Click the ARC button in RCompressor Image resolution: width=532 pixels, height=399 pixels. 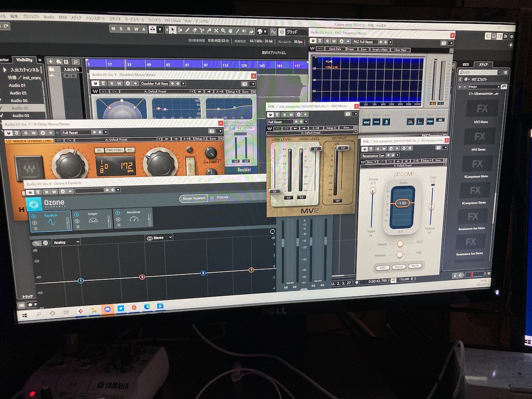coord(382,267)
